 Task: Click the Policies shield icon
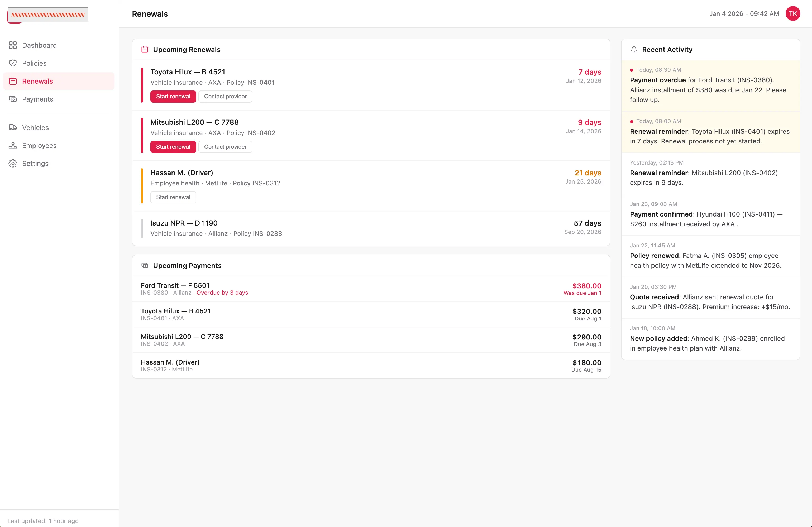pos(13,63)
